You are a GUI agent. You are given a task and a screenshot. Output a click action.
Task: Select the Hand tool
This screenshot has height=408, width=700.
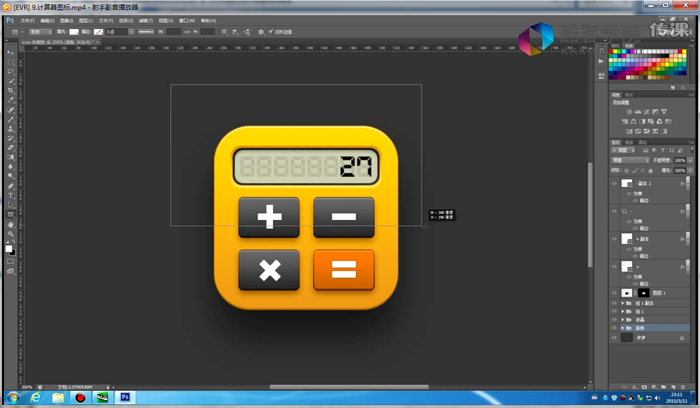(x=11, y=224)
